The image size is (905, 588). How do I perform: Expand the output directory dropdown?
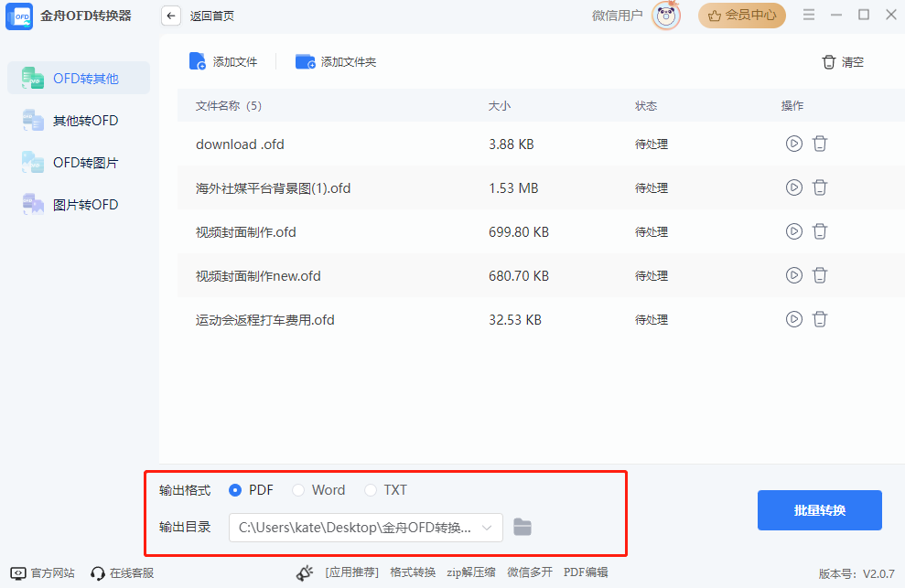(x=487, y=528)
